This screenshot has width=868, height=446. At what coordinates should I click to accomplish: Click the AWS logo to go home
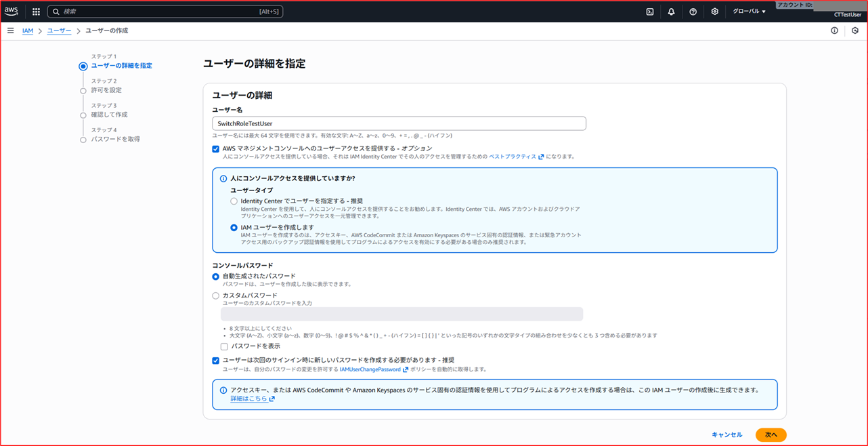coord(11,11)
